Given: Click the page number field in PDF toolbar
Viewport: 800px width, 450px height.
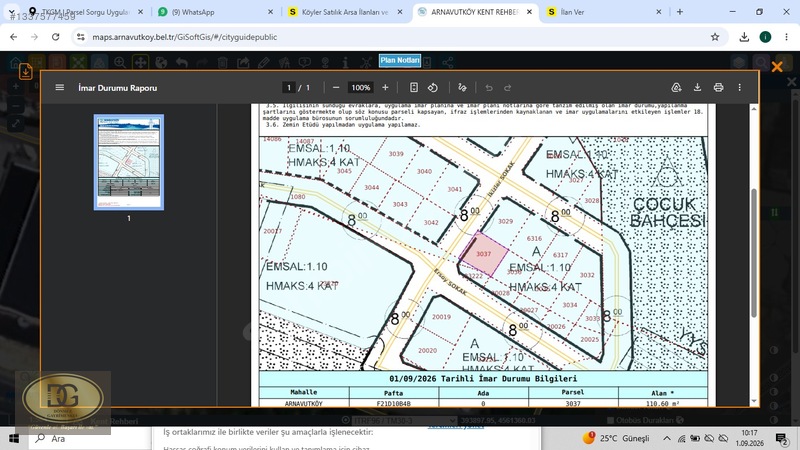Looking at the screenshot, I should click(x=289, y=88).
